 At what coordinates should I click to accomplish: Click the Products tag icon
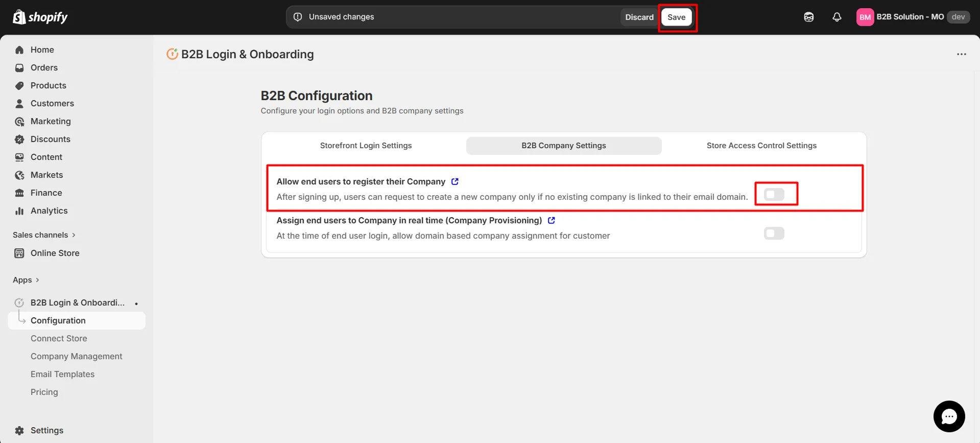(x=19, y=85)
